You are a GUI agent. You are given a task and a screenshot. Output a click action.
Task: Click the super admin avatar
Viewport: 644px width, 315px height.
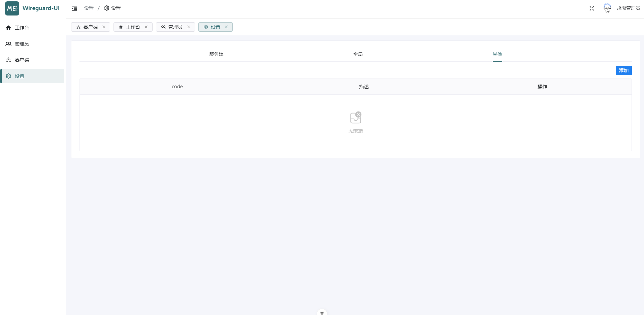pos(607,8)
